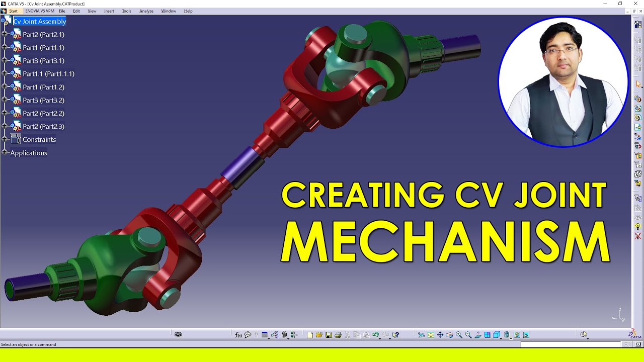Click the Assembly workbench icon at top right
The width and height of the screenshot is (644, 362).
[x=638, y=24]
